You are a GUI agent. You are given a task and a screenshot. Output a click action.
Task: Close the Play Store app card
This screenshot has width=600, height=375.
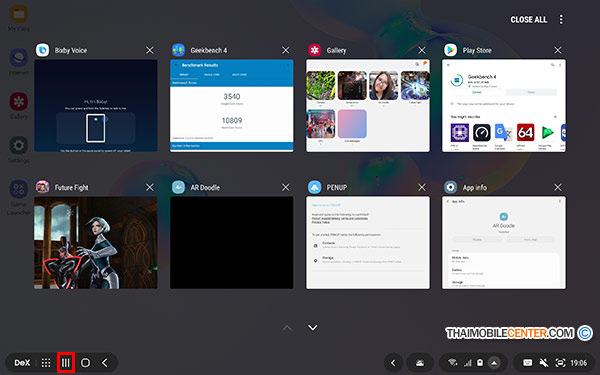click(558, 50)
